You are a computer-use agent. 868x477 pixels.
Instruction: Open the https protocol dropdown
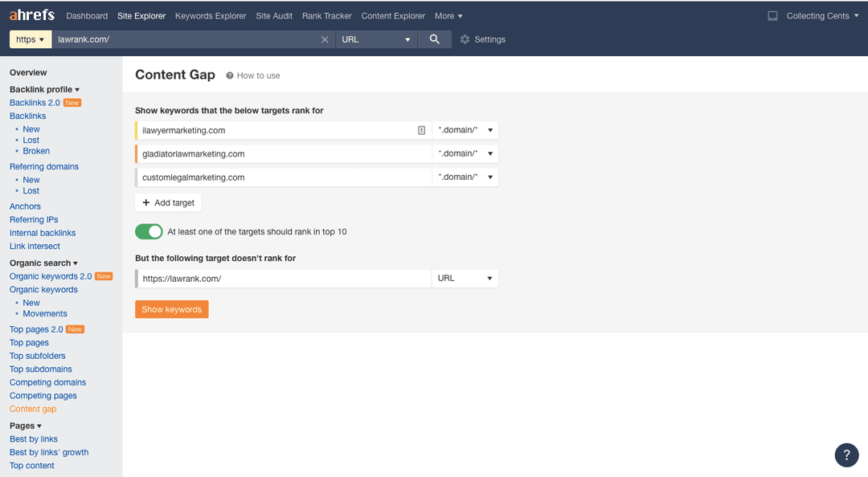30,39
